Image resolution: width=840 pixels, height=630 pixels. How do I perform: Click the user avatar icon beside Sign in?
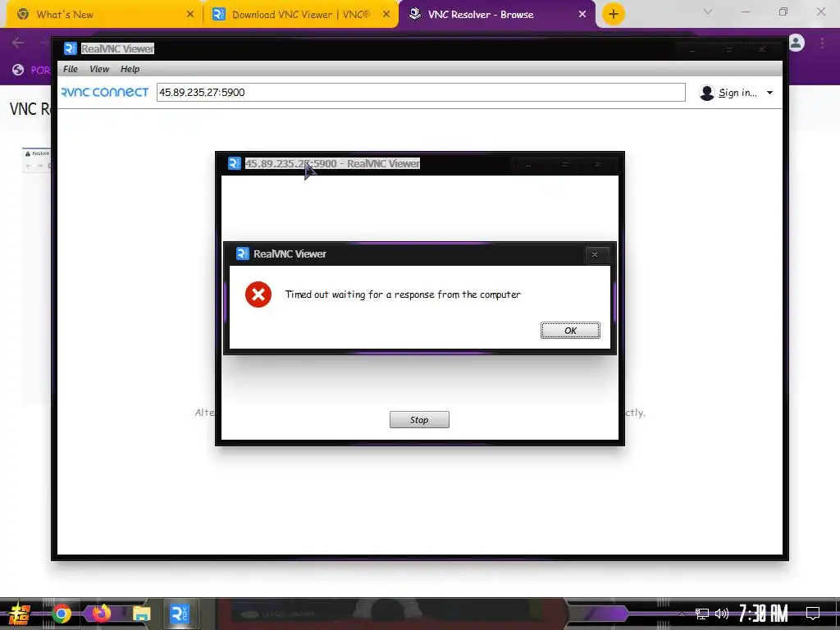point(706,93)
